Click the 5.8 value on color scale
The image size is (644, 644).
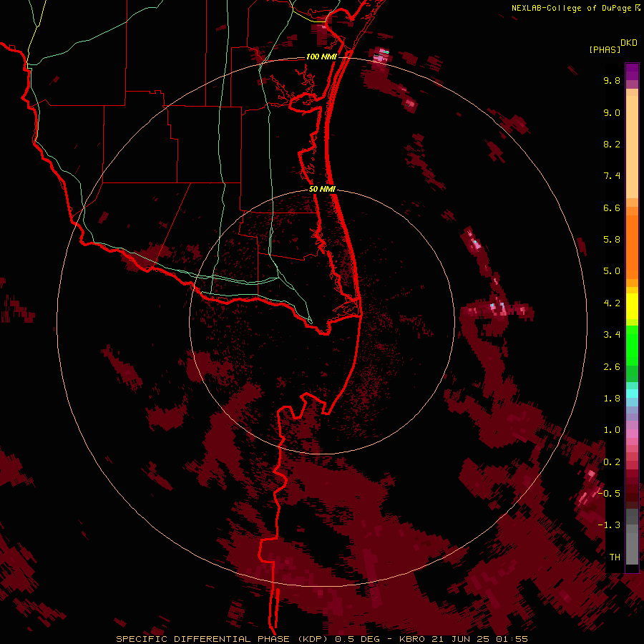tap(612, 240)
